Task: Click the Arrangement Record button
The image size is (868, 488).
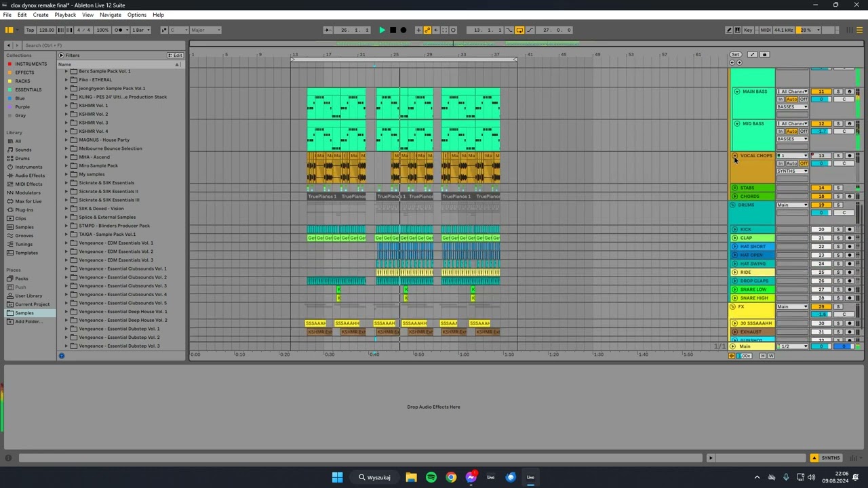Action: [x=403, y=30]
